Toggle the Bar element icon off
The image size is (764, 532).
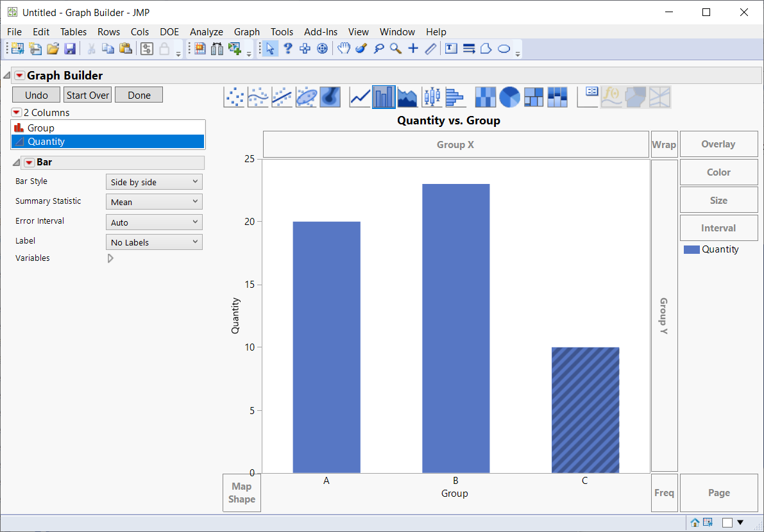pyautogui.click(x=384, y=96)
